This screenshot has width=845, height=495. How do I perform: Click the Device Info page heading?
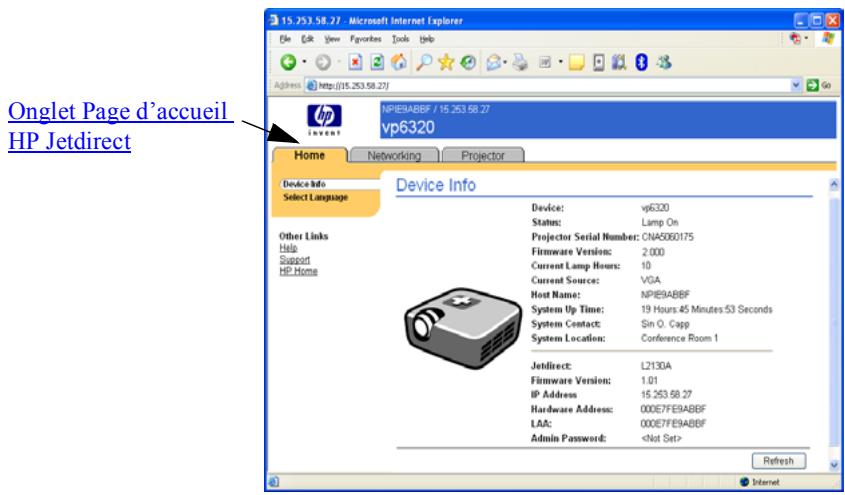[436, 185]
